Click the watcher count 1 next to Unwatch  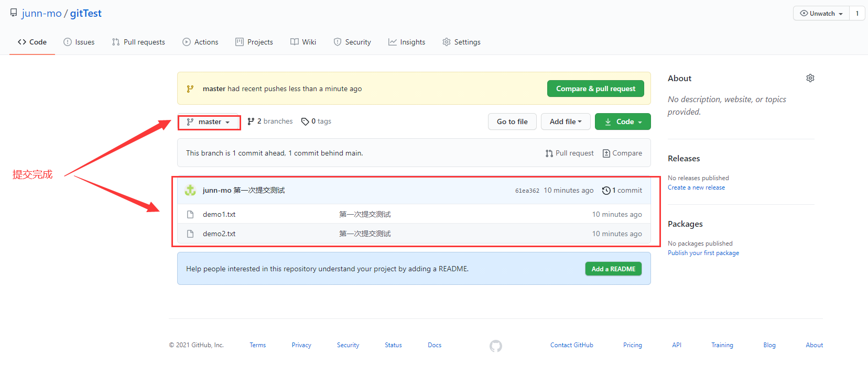[858, 14]
